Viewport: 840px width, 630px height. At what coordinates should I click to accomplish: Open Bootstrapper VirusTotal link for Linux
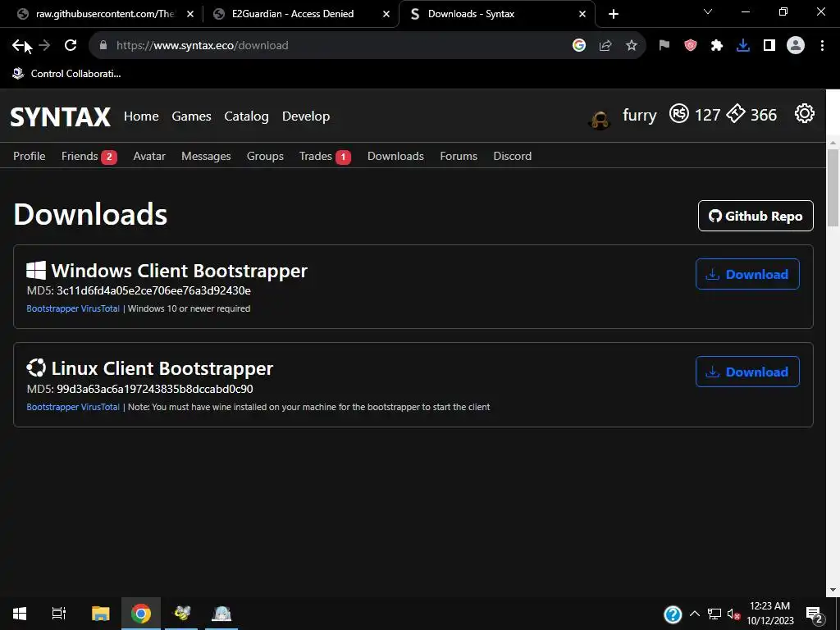[73, 407]
